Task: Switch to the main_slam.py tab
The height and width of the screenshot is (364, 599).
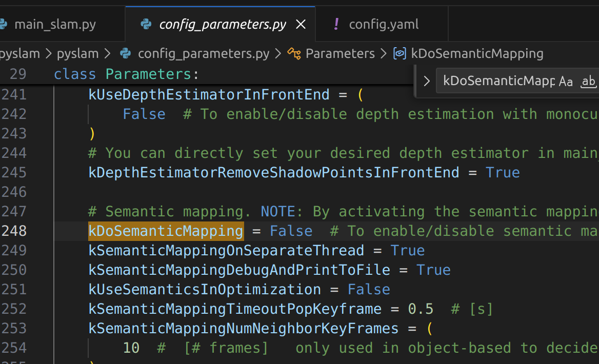Action: coord(55,25)
